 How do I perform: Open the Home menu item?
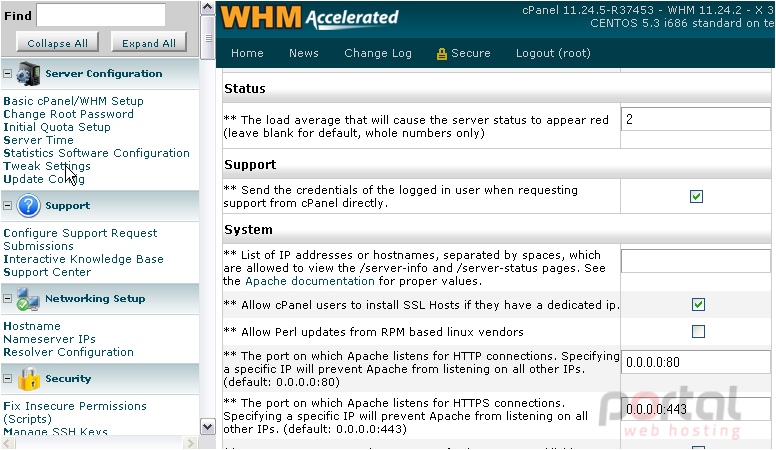point(247,53)
